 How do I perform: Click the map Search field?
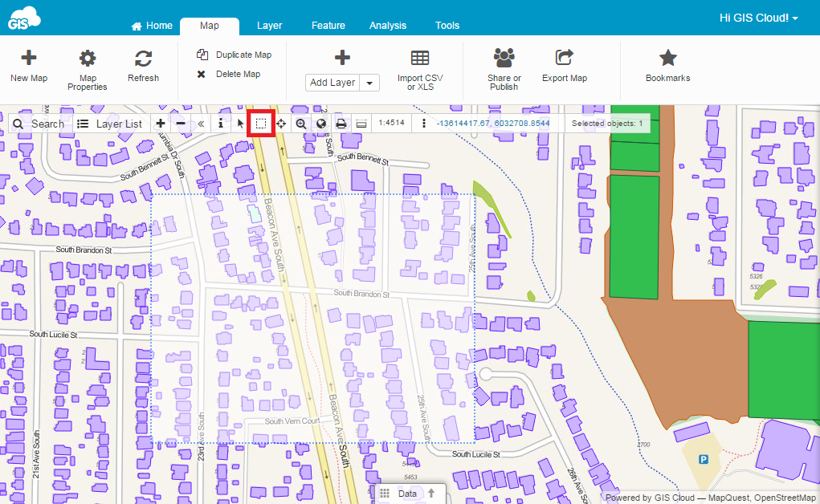click(39, 124)
